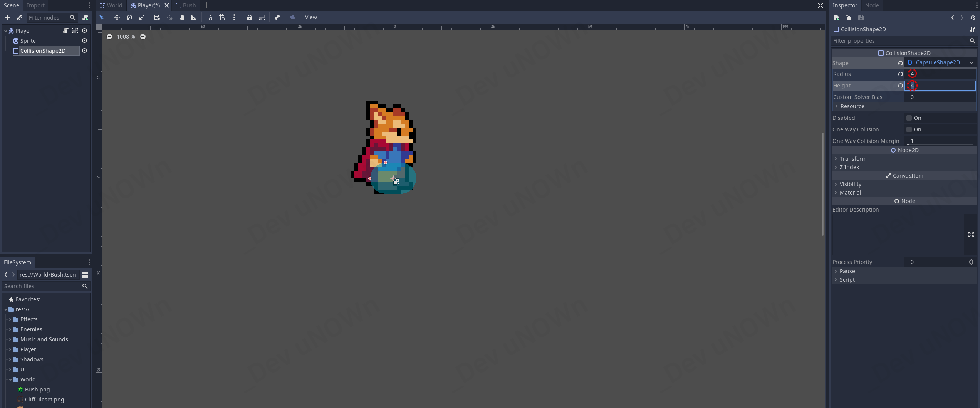Open the object history list icon
This screenshot has width=980, height=408.
[x=973, y=18]
